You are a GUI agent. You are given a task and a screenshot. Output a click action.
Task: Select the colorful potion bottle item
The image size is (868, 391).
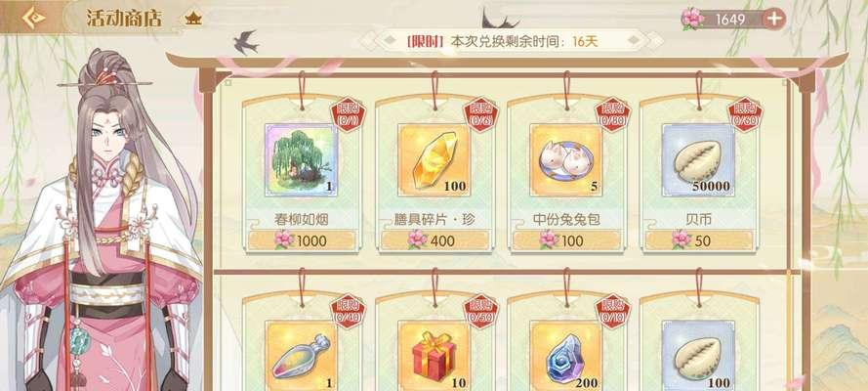[302, 356]
